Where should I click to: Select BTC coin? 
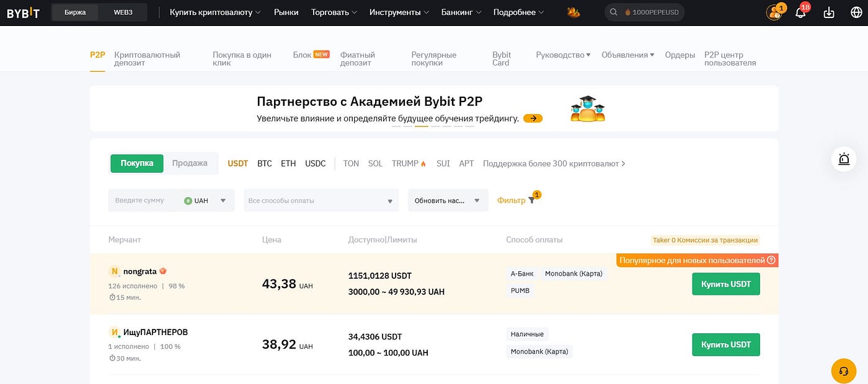(265, 164)
